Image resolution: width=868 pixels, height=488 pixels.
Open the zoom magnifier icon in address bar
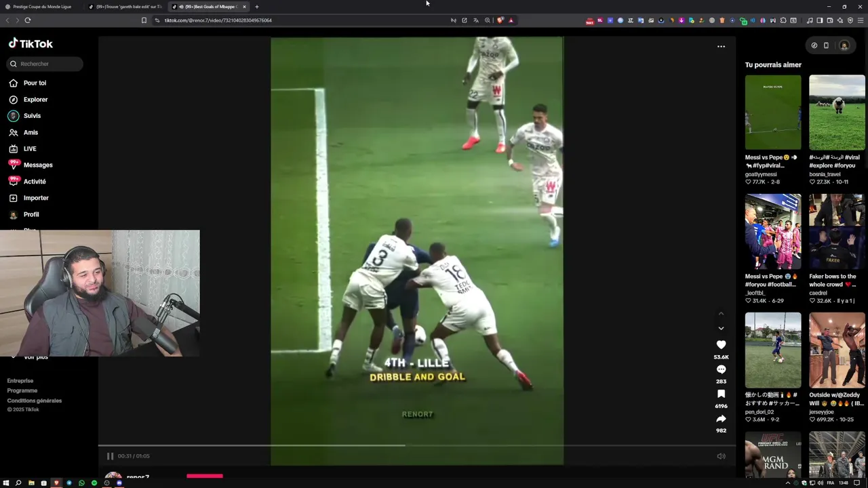click(487, 20)
